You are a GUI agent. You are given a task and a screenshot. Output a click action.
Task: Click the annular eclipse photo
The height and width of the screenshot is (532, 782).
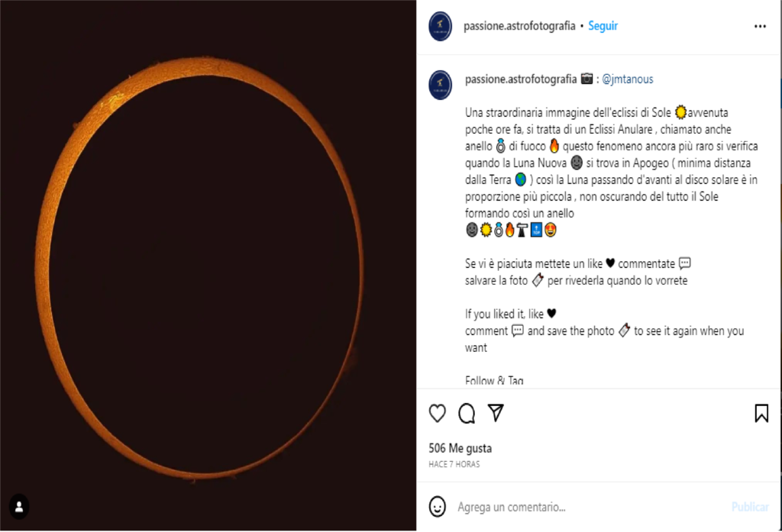[x=208, y=266]
